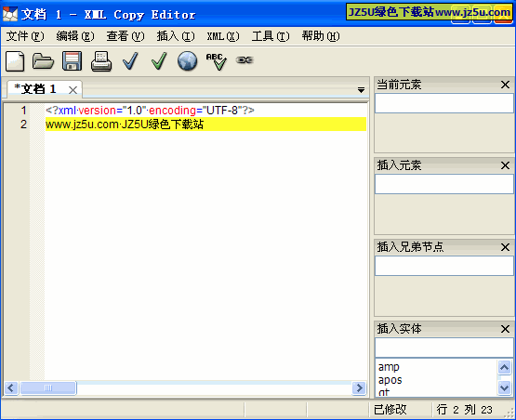Close the 文档 1 tab

tap(73, 90)
